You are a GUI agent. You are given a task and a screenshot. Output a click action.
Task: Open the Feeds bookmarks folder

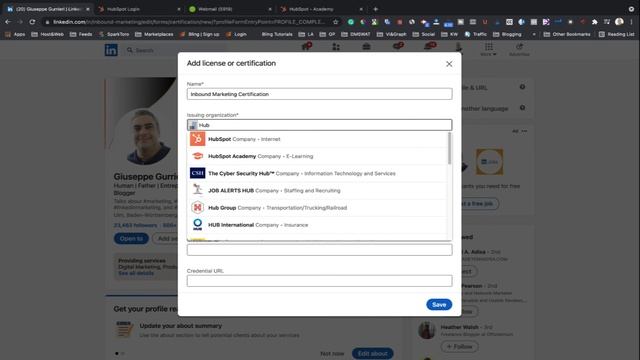(x=81, y=34)
